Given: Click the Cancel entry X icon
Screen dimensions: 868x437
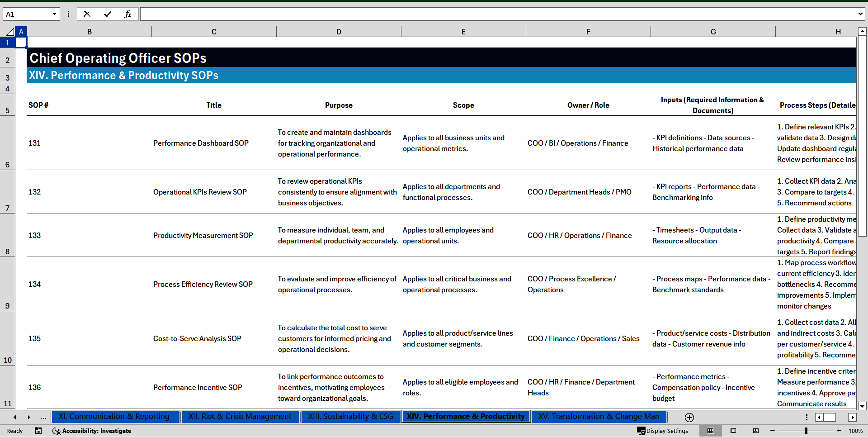Looking at the screenshot, I should tap(87, 14).
